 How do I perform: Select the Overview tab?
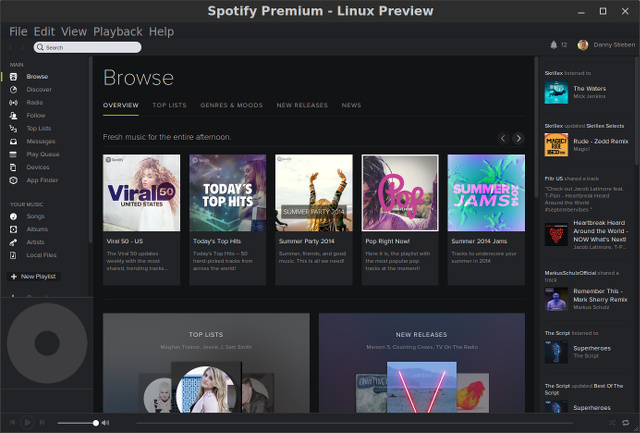pos(121,105)
